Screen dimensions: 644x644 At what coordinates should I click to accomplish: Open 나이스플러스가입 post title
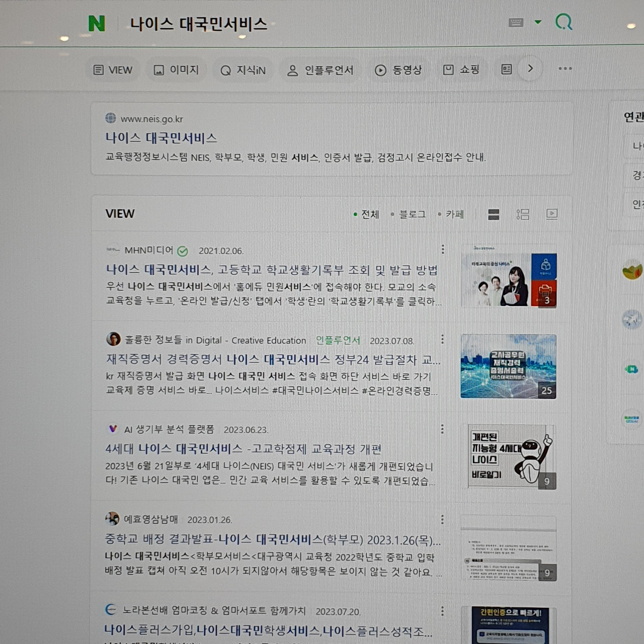click(x=268, y=631)
